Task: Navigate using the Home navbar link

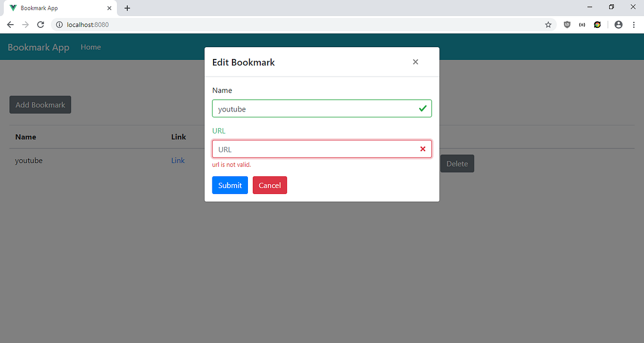Action: click(x=91, y=47)
